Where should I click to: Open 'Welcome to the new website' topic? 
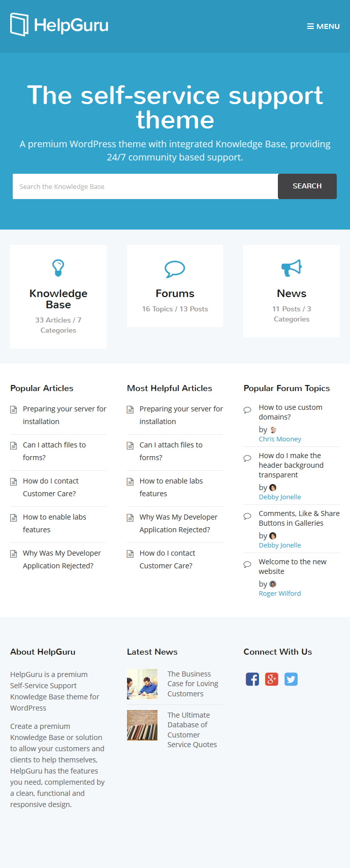click(x=293, y=566)
